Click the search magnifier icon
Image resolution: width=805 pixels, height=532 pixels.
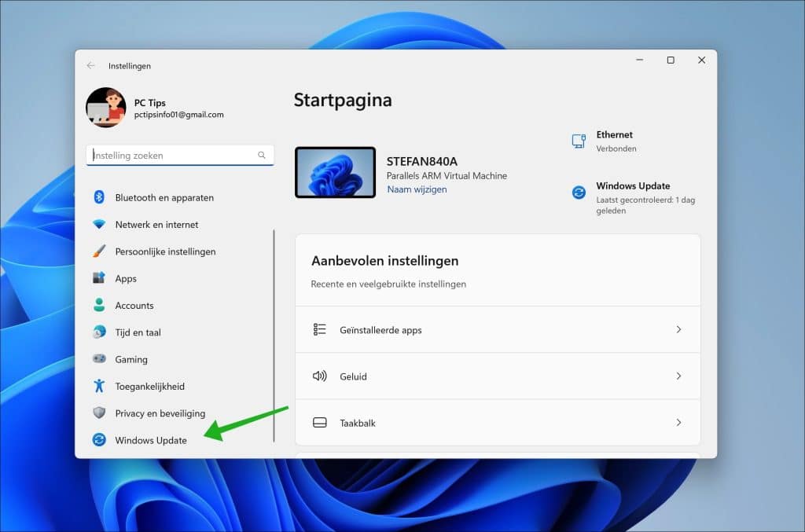[262, 155]
